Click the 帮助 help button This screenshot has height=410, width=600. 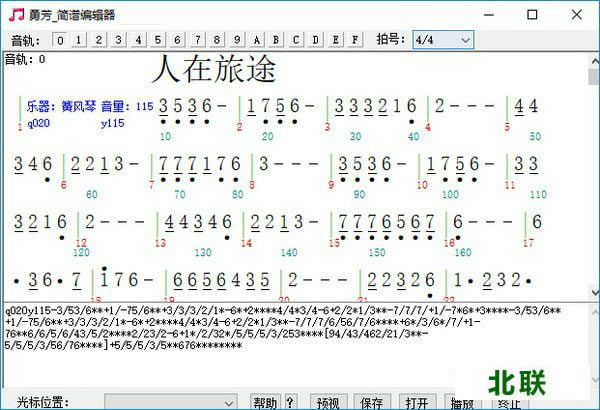(265, 403)
